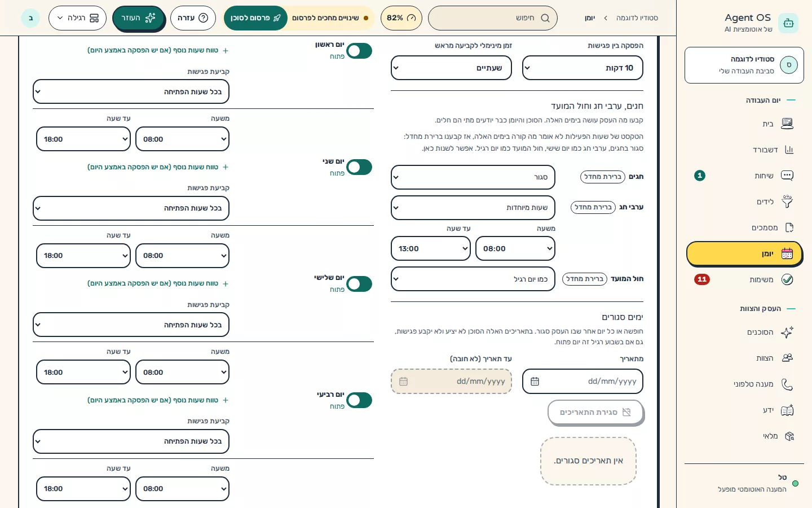
Task: Click the שיחות chat bubble icon
Action: pos(787,176)
